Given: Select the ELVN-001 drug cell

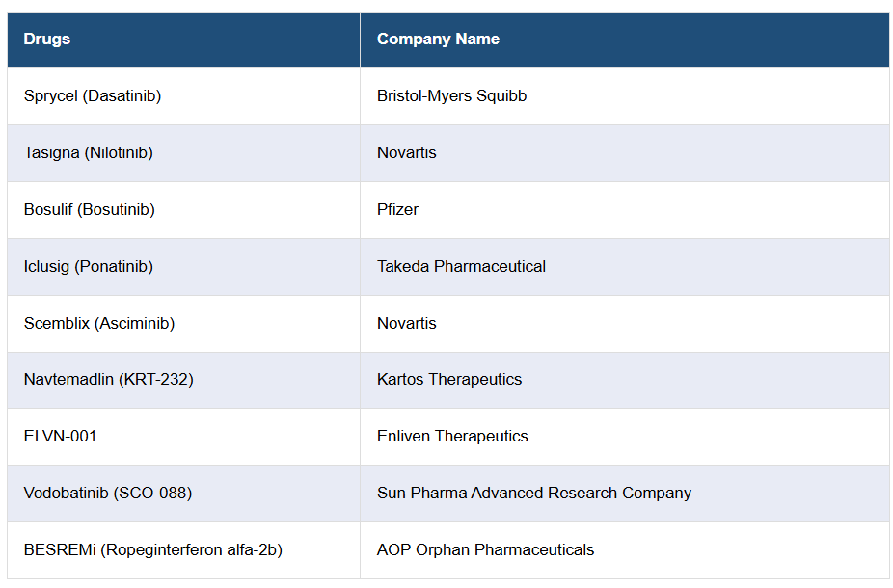Looking at the screenshot, I should [x=61, y=436].
